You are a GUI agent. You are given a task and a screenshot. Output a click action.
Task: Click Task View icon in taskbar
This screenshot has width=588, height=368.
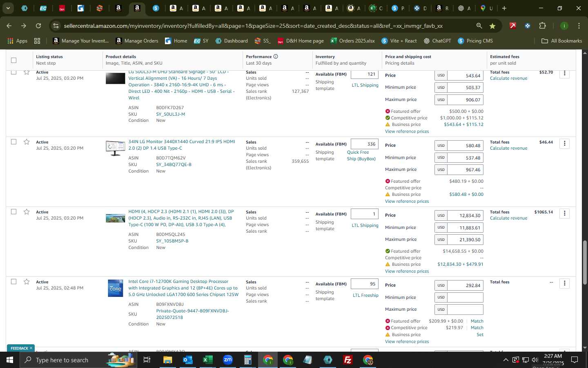(147, 360)
